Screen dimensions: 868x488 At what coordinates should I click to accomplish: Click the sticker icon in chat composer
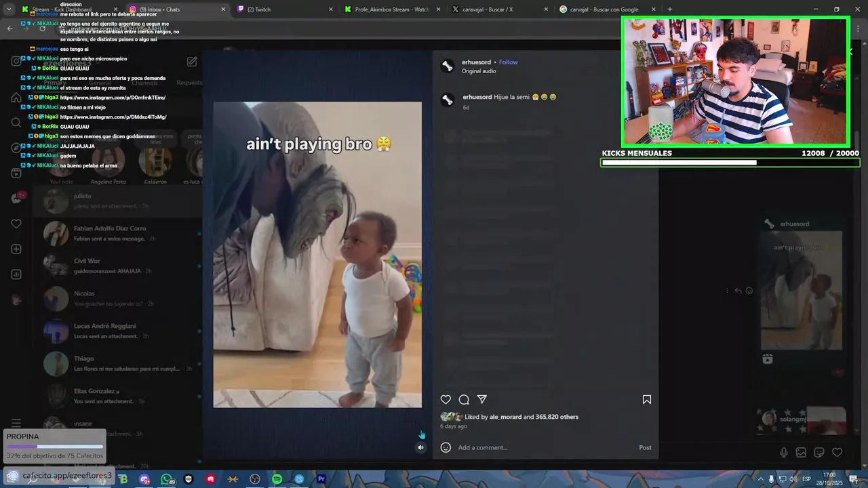coord(818,452)
